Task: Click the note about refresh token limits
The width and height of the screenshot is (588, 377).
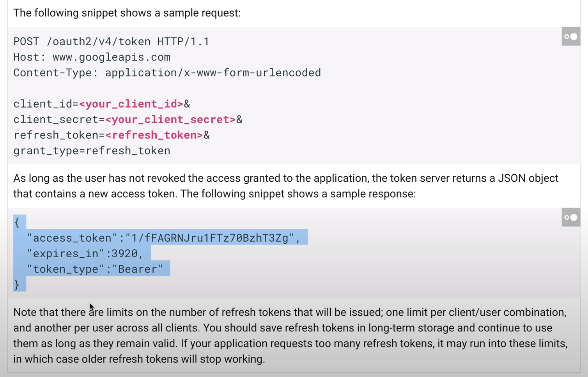Action: tap(290, 336)
